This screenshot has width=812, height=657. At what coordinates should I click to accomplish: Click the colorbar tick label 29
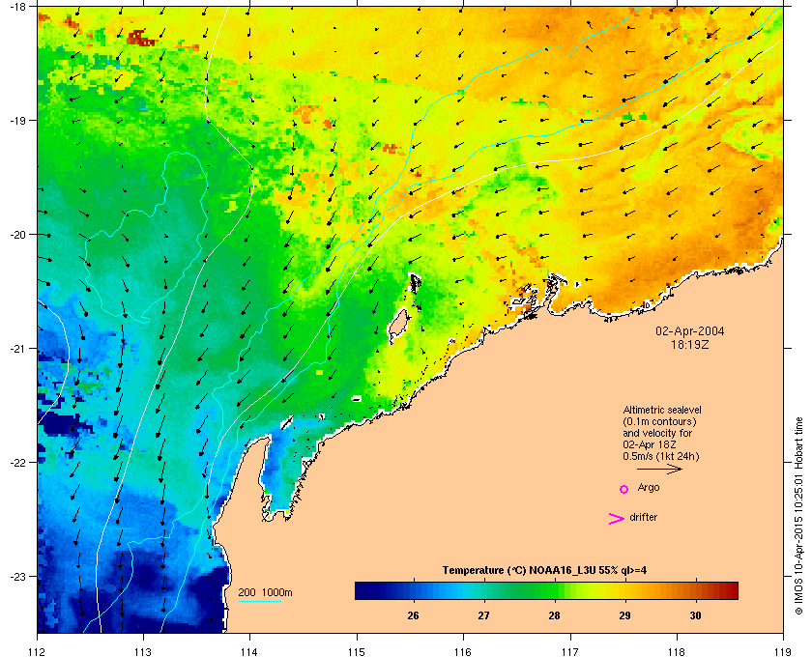[625, 615]
